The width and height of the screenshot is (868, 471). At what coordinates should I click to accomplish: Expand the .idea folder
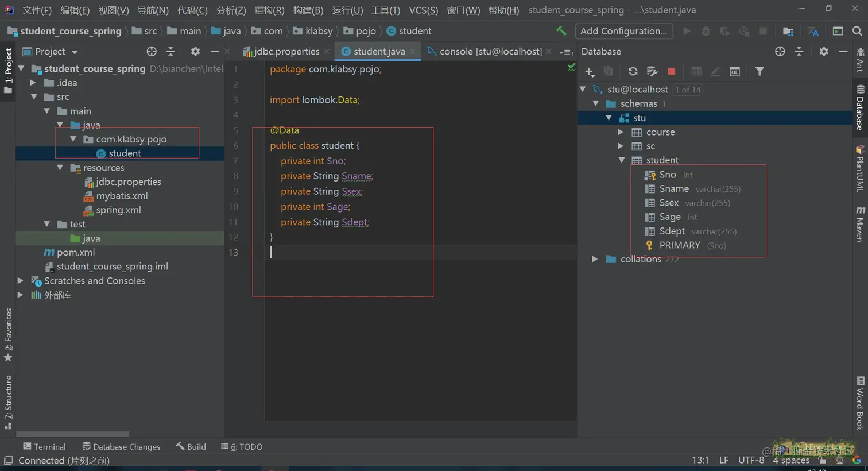tap(33, 83)
